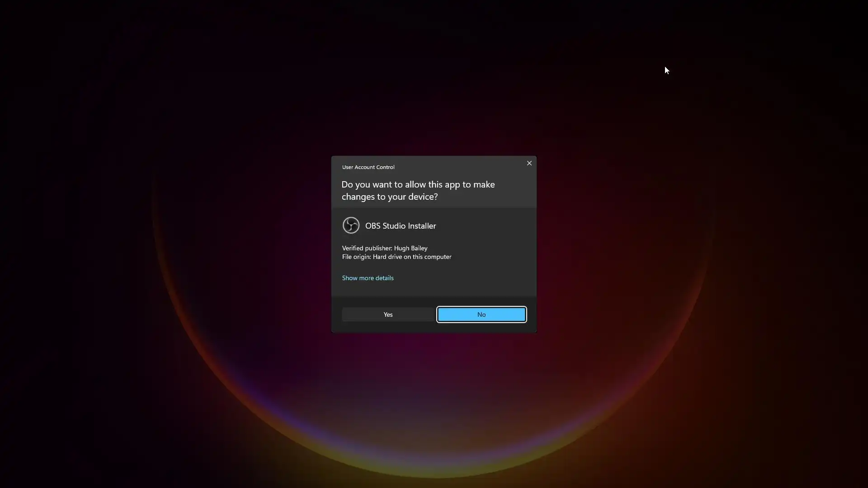Click the word 'Control' in dialog title
This screenshot has height=488, width=868.
click(384, 167)
